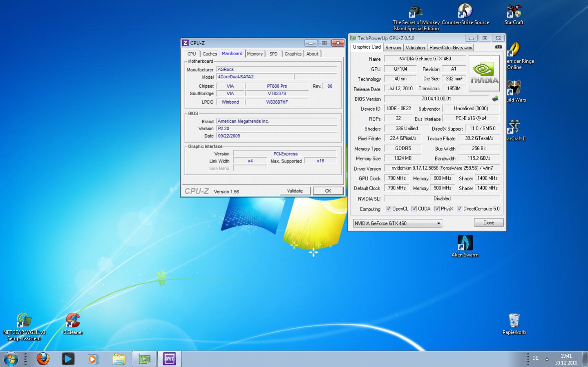Click the Windows Start orb

pos(11,359)
